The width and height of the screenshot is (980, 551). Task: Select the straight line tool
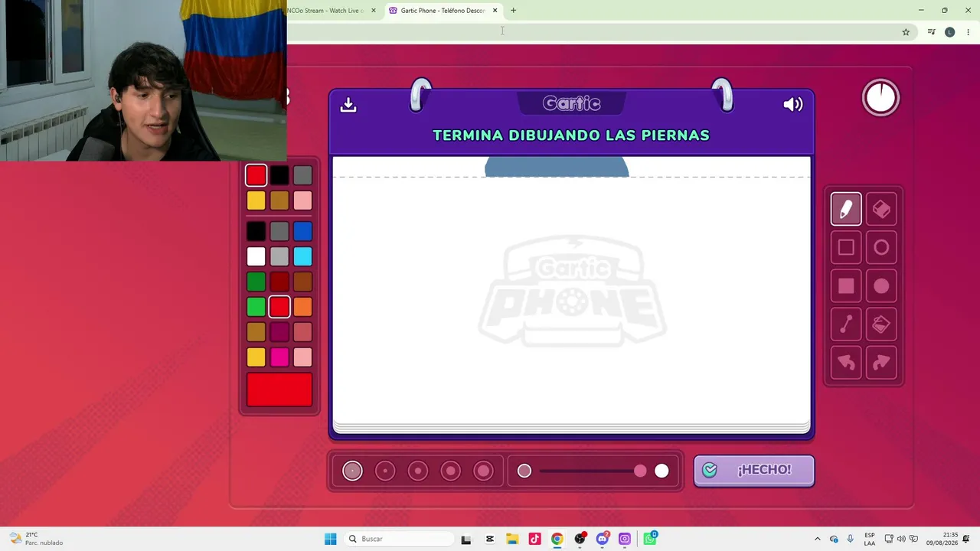pos(846,324)
